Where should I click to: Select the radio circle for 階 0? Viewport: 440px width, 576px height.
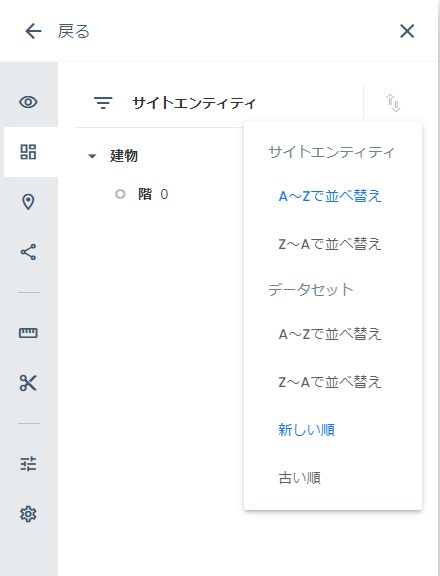coord(120,194)
